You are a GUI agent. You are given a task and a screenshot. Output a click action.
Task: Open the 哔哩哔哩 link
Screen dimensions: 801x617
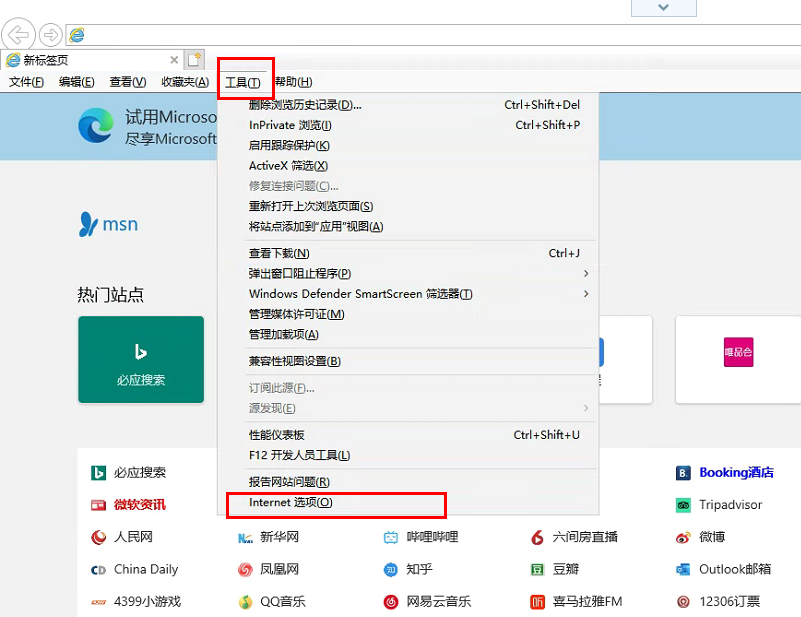click(433, 537)
